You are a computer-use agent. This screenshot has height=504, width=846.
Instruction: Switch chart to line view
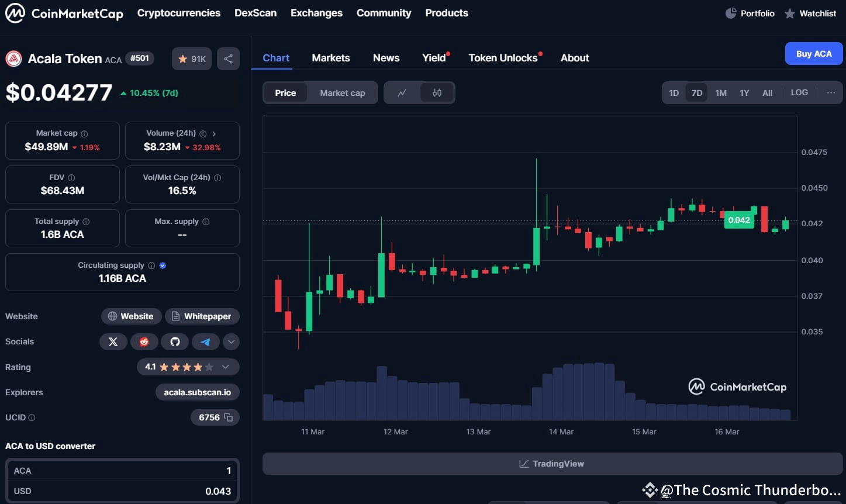402,92
